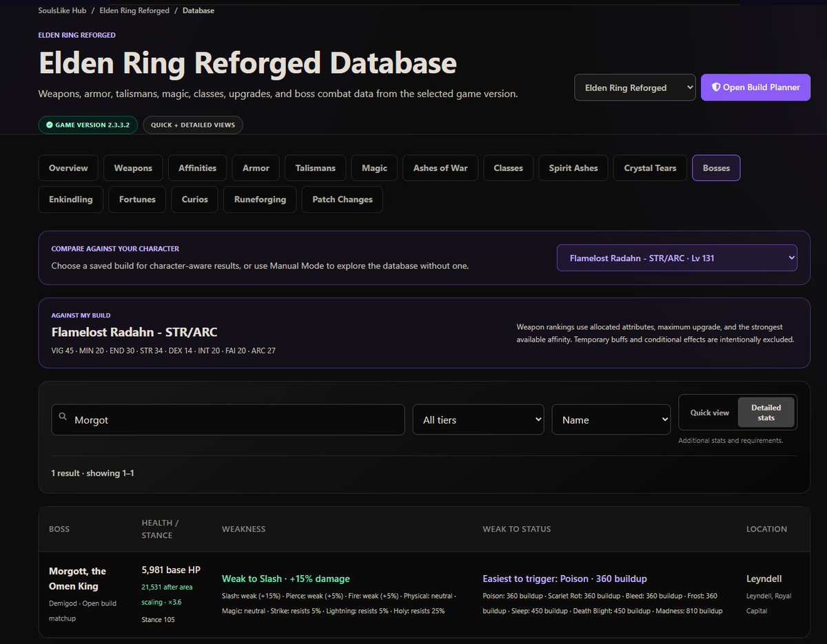Switch to Quick view

coord(709,413)
